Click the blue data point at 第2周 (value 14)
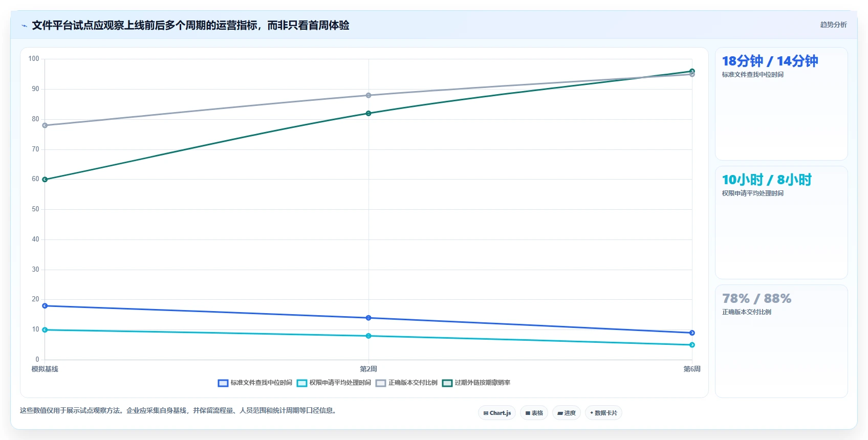This screenshot has height=440, width=868. (368, 318)
